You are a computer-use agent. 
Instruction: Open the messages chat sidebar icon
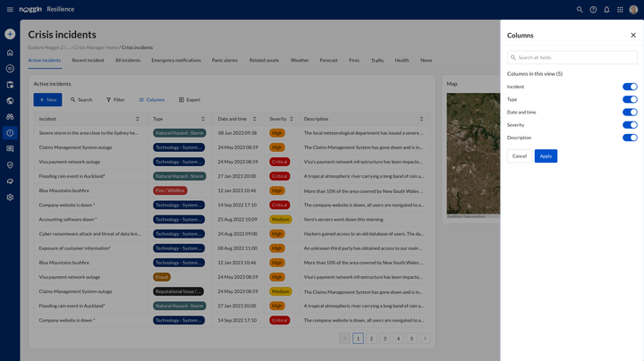pos(10,149)
